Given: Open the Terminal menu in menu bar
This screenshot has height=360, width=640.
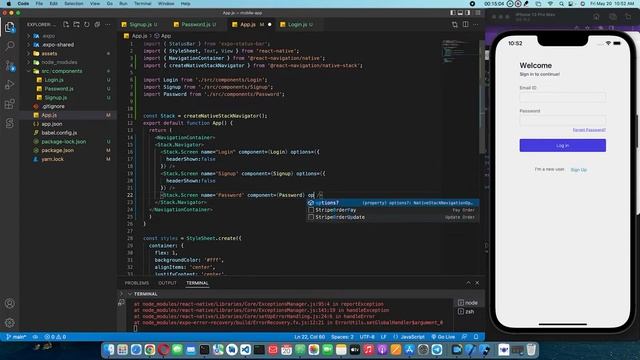Looking at the screenshot, I should (142, 4).
